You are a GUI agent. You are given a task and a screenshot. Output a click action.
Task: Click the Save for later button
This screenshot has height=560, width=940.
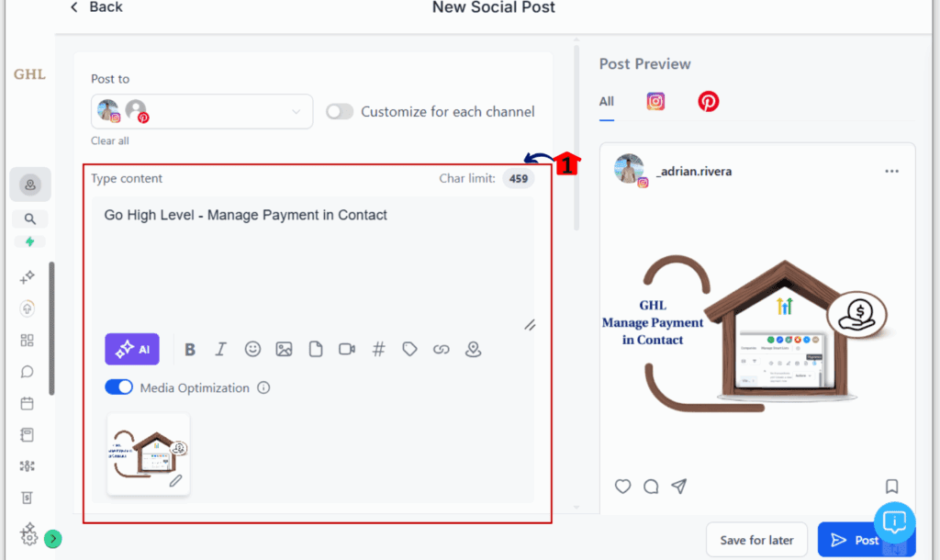(x=756, y=540)
